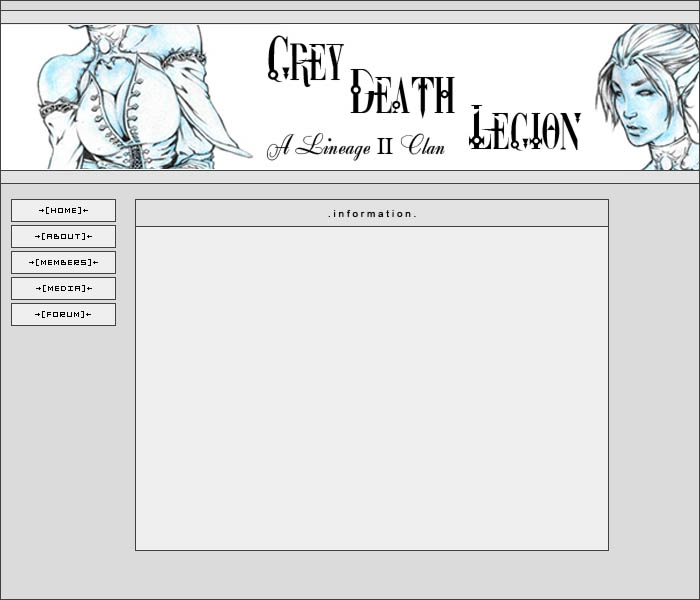The height and width of the screenshot is (600, 700).
Task: Click the '.information.' panel header
Action: pyautogui.click(x=372, y=214)
